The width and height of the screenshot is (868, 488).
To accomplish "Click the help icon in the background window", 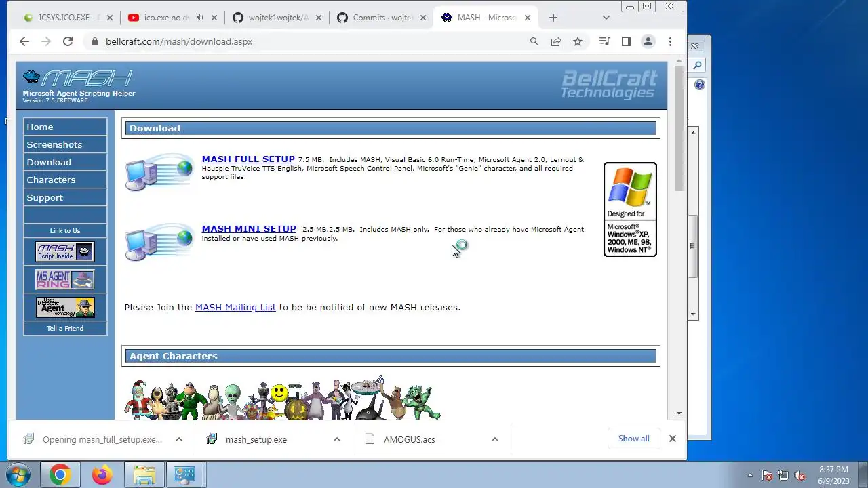I will click(x=700, y=85).
